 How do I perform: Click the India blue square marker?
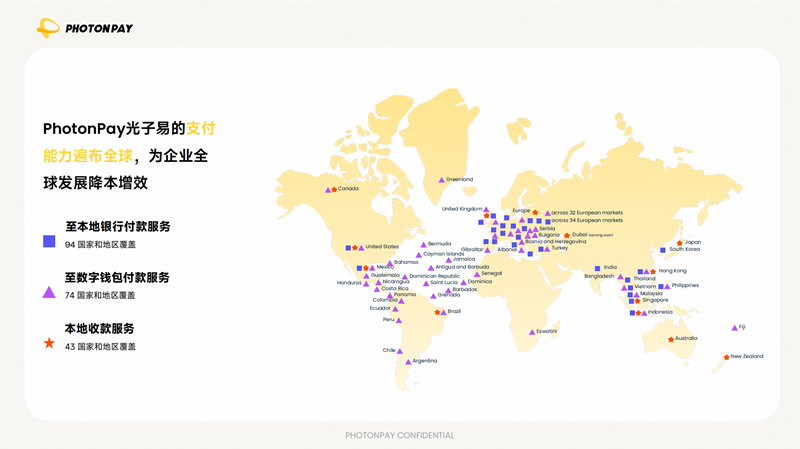pyautogui.click(x=597, y=268)
